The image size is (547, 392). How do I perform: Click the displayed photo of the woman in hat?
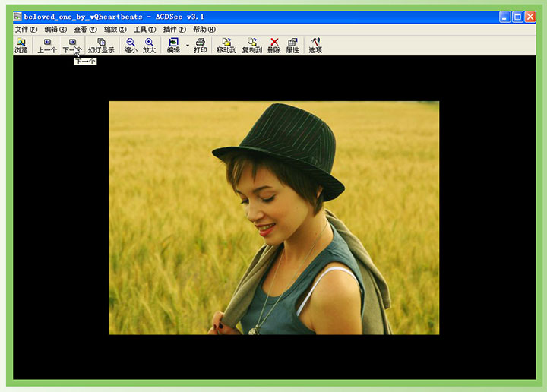[x=273, y=218]
